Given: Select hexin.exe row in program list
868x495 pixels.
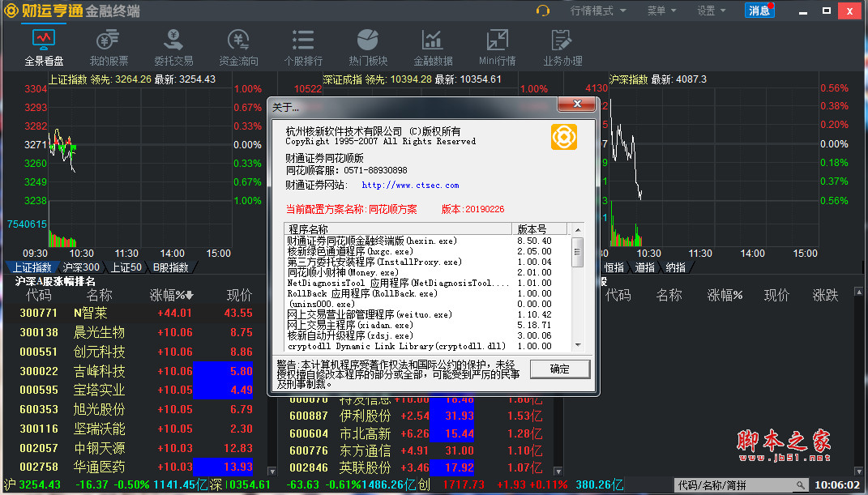Looking at the screenshot, I should point(428,241).
